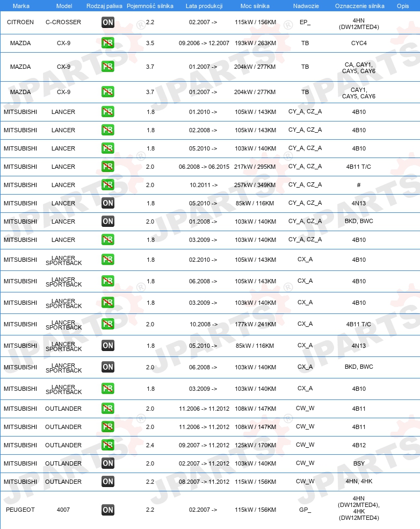Click engine capacity 2.4
420x529 pixels.
click(x=150, y=445)
